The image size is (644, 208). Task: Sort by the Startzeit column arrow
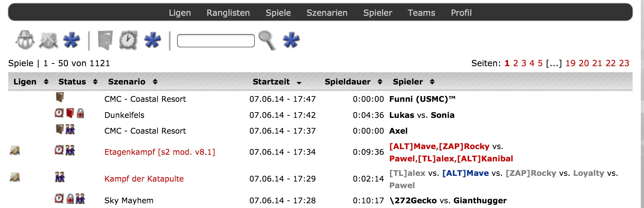pos(299,82)
